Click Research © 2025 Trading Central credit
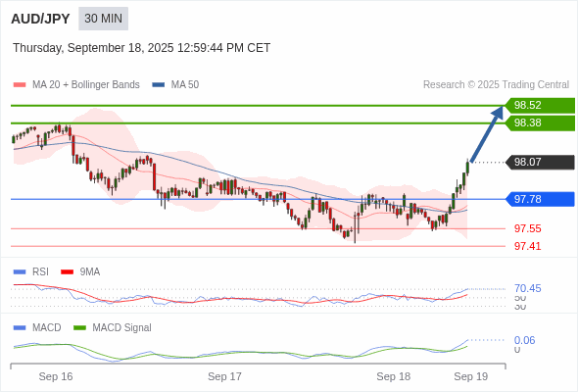The image size is (578, 392). pos(496,85)
